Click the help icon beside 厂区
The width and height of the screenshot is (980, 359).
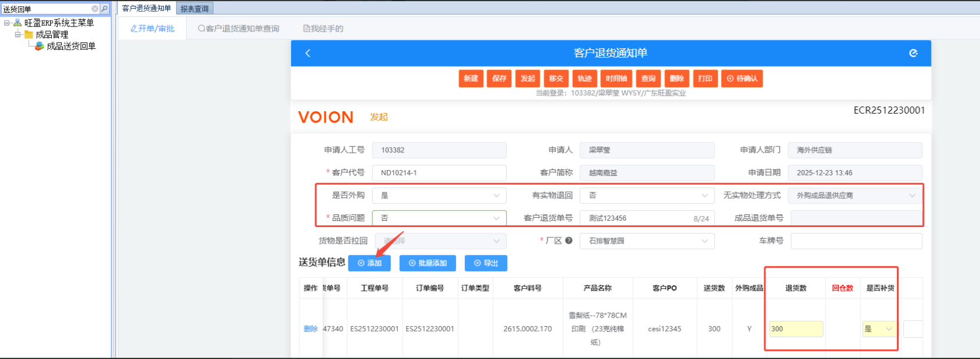[569, 240]
